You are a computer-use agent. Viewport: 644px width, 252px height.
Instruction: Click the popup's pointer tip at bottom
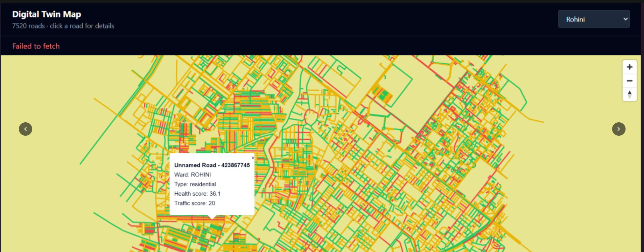click(212, 217)
